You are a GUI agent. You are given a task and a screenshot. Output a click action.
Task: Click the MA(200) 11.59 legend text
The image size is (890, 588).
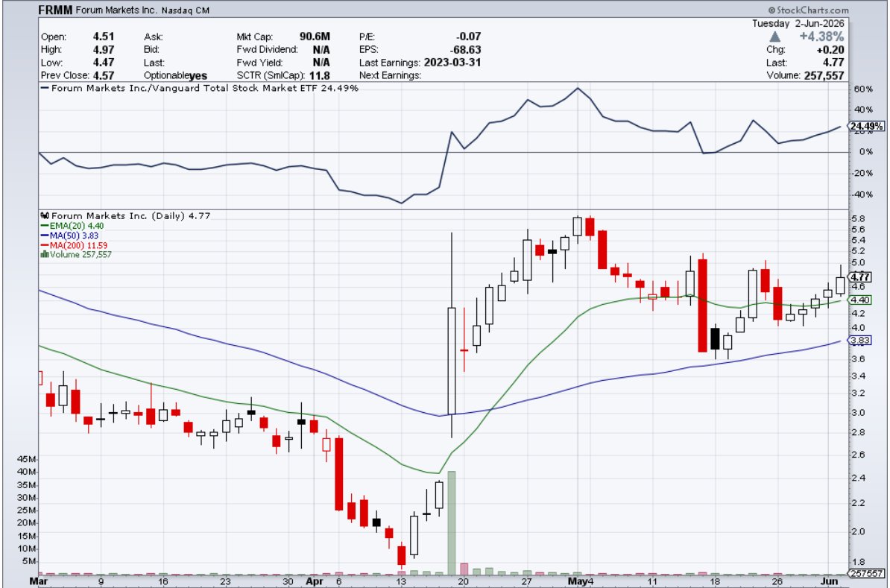point(78,245)
